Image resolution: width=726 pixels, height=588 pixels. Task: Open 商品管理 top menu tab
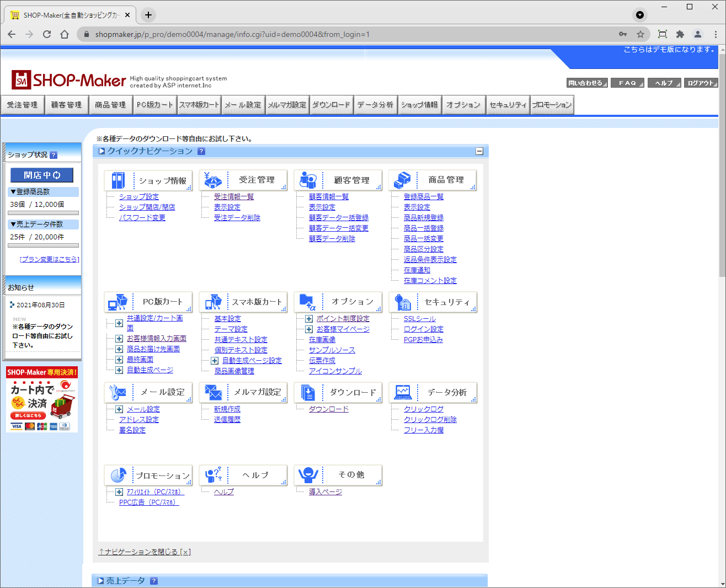(x=110, y=105)
